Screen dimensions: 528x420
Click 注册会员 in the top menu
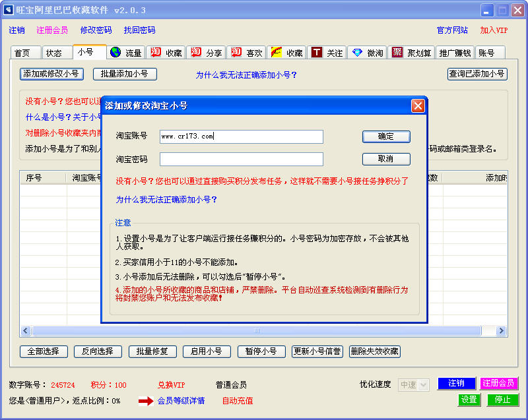pos(52,30)
